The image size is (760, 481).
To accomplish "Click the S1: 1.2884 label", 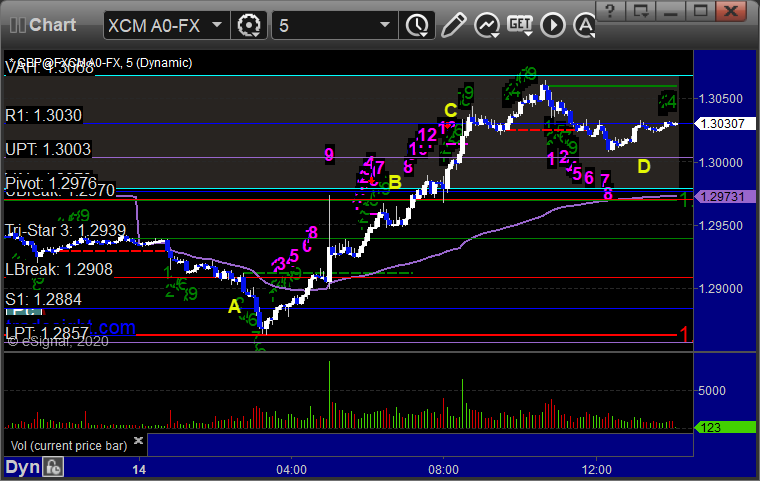I will click(x=44, y=299).
